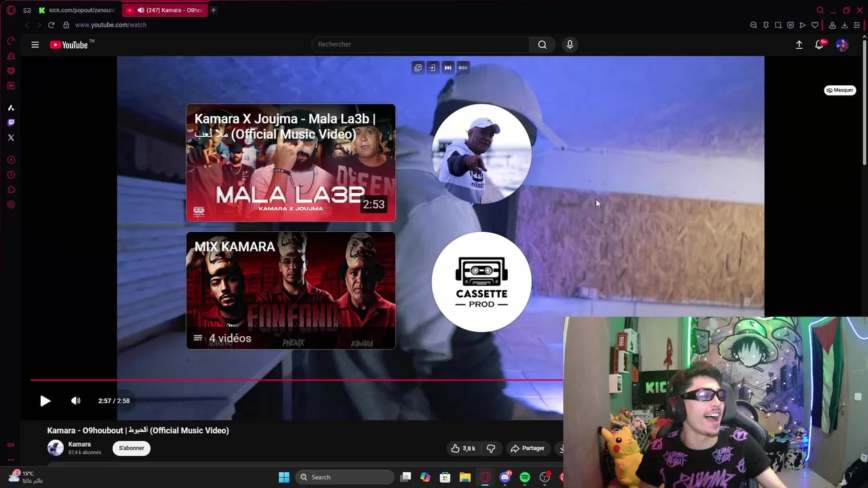Click the Kamara channel circle end card
The width and height of the screenshot is (868, 488).
tap(481, 154)
